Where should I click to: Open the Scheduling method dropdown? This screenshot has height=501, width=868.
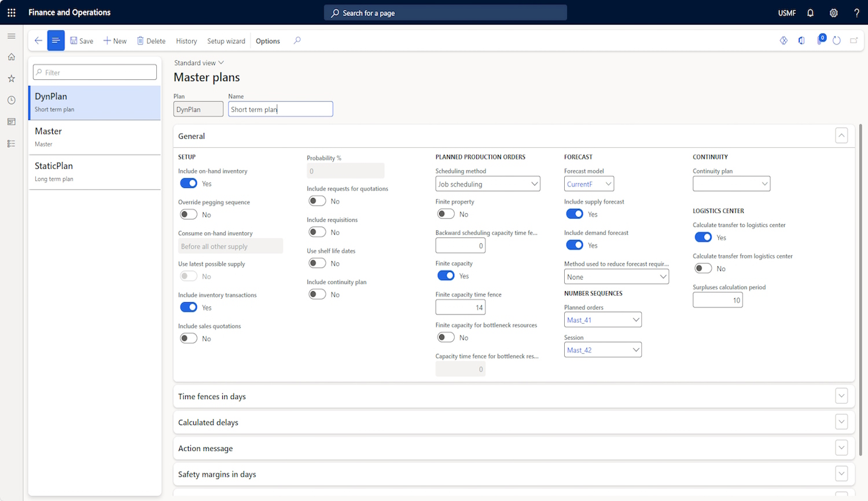[x=487, y=184]
